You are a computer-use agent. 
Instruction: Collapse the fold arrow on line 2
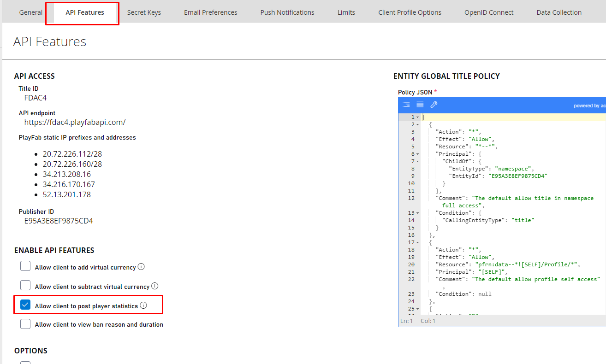(x=417, y=124)
